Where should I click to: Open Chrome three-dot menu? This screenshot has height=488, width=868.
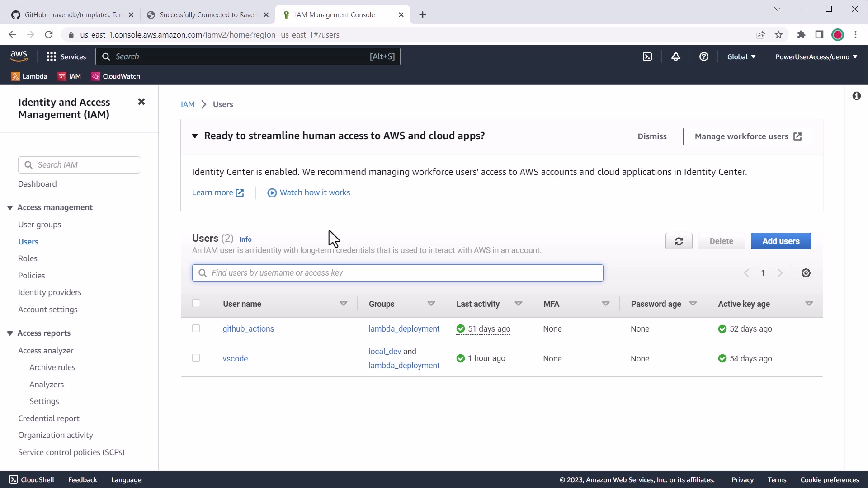click(856, 35)
